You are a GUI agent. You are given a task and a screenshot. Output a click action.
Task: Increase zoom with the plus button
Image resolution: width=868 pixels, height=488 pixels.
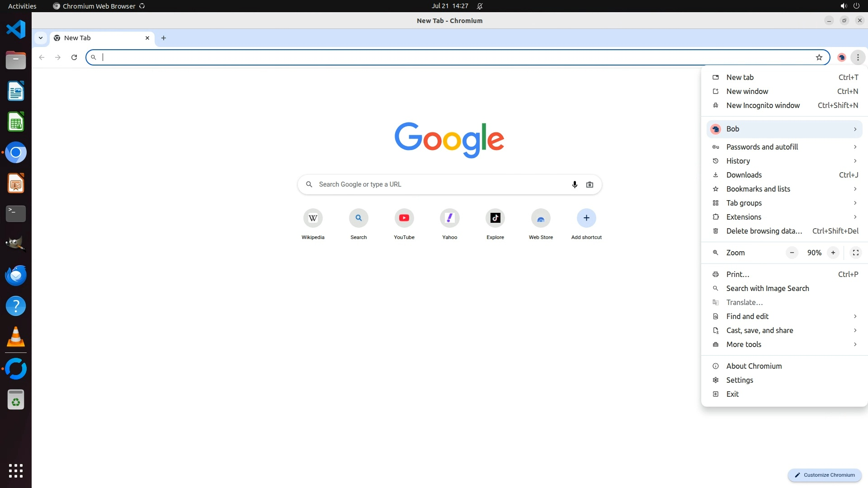coord(833,253)
